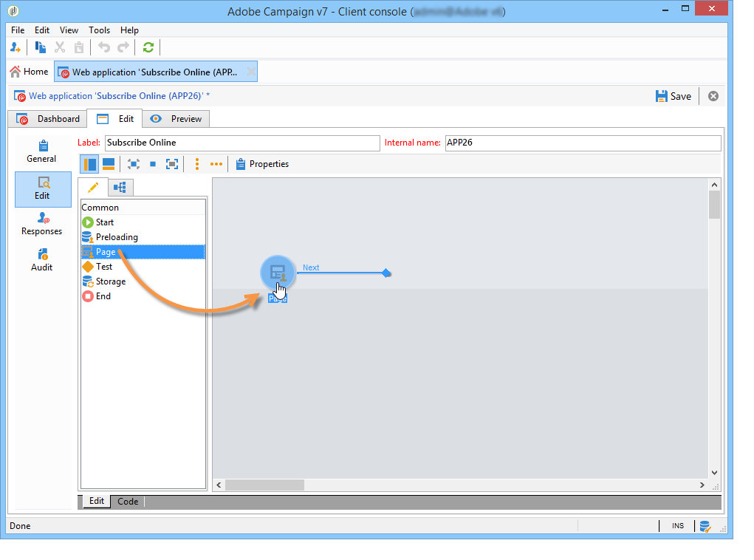The width and height of the screenshot is (754, 560).
Task: Click the Redo arrow icon
Action: tap(123, 47)
